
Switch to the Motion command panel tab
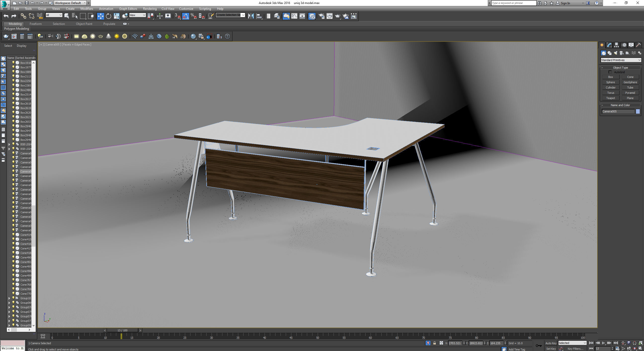point(624,45)
